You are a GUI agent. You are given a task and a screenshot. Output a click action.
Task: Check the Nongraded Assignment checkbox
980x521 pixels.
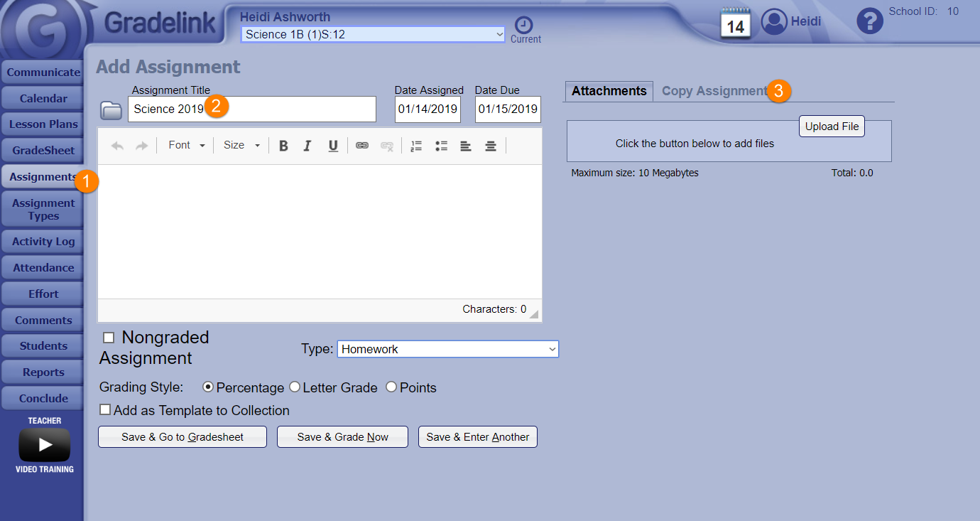coord(109,338)
